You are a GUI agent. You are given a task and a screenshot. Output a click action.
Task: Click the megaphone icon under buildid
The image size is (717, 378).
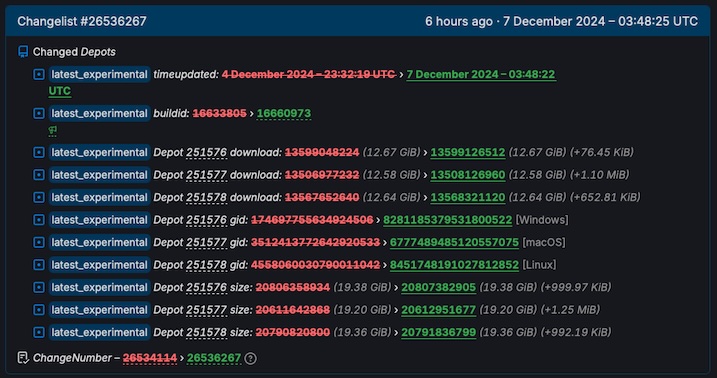(x=53, y=131)
